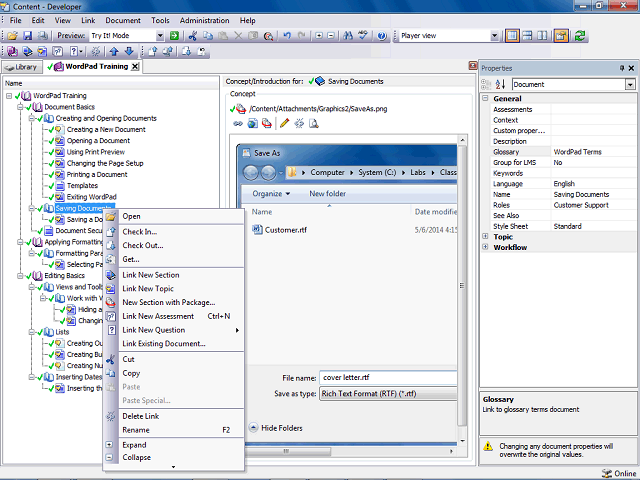Click the Glossary property value WordPad Terms
This screenshot has height=480, width=640.
[x=577, y=152]
